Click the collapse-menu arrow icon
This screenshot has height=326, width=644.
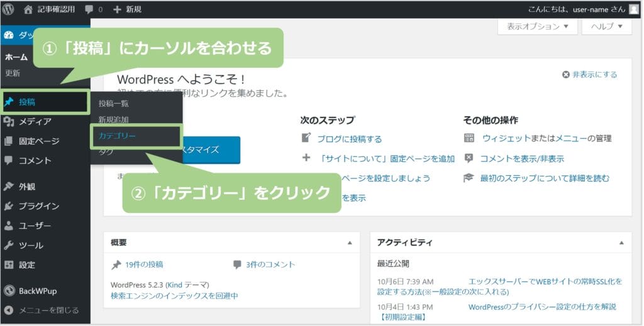coord(9,310)
